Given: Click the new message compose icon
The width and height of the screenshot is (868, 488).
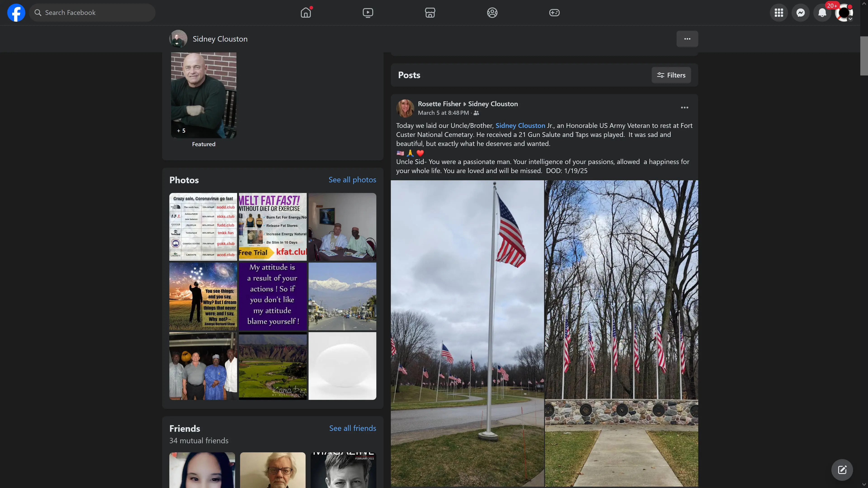Looking at the screenshot, I should (x=842, y=469).
